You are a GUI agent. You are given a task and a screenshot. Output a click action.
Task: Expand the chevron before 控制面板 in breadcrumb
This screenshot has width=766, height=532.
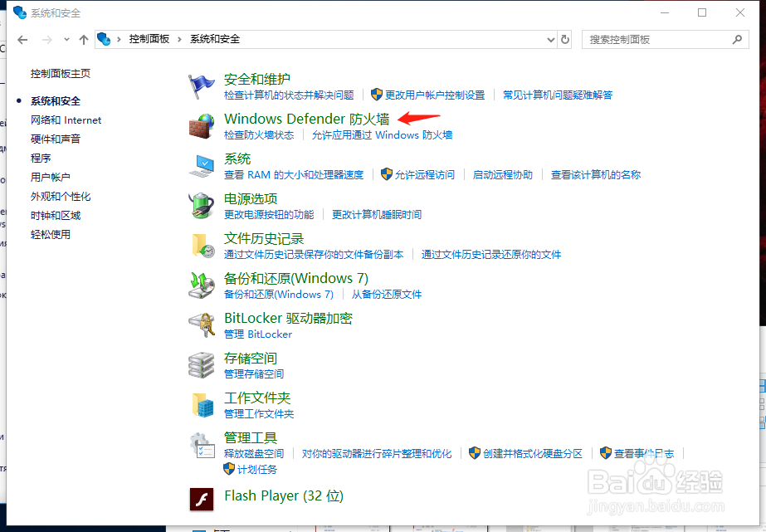(119, 40)
